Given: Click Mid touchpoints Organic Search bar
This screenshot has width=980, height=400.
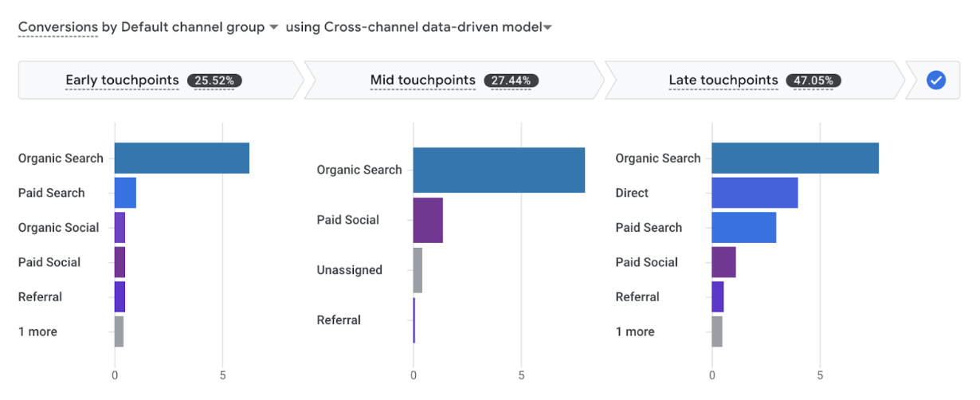Looking at the screenshot, I should click(x=499, y=170).
